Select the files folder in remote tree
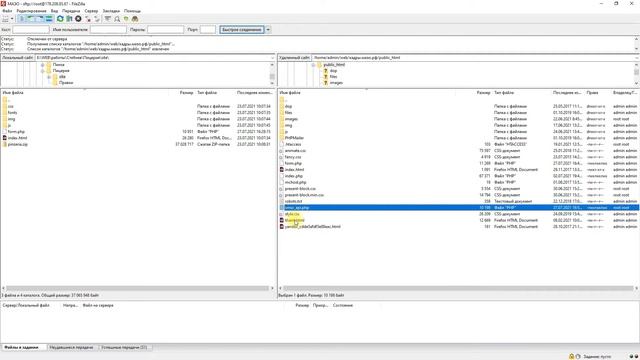 [333, 77]
